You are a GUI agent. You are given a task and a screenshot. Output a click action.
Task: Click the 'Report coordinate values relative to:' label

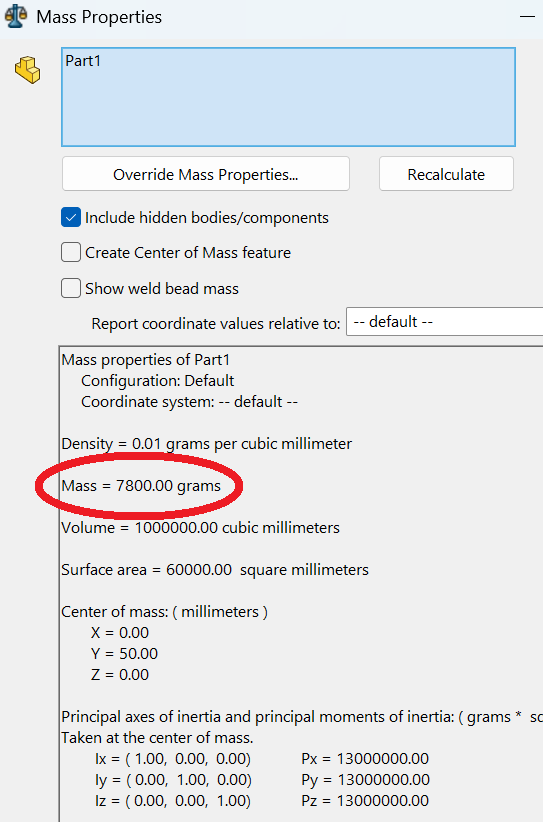pyautogui.click(x=216, y=323)
